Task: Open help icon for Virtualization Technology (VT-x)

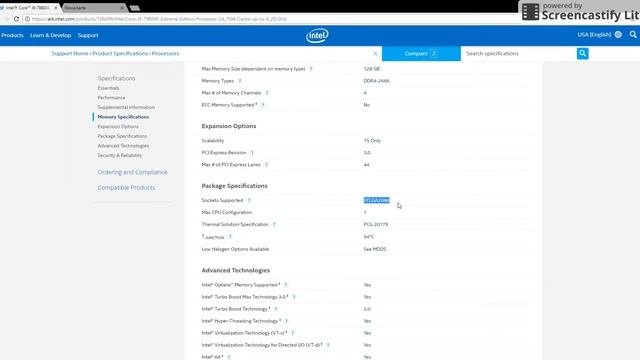Action: [292, 333]
